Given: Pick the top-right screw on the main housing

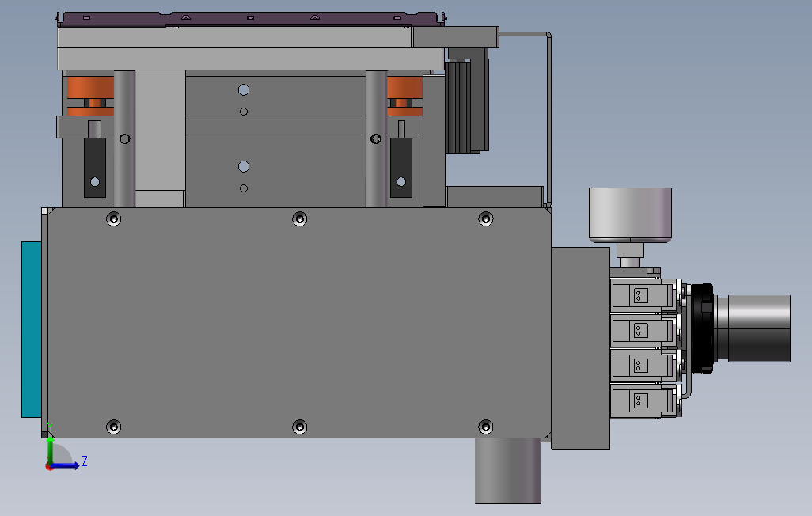Looking at the screenshot, I should (485, 219).
